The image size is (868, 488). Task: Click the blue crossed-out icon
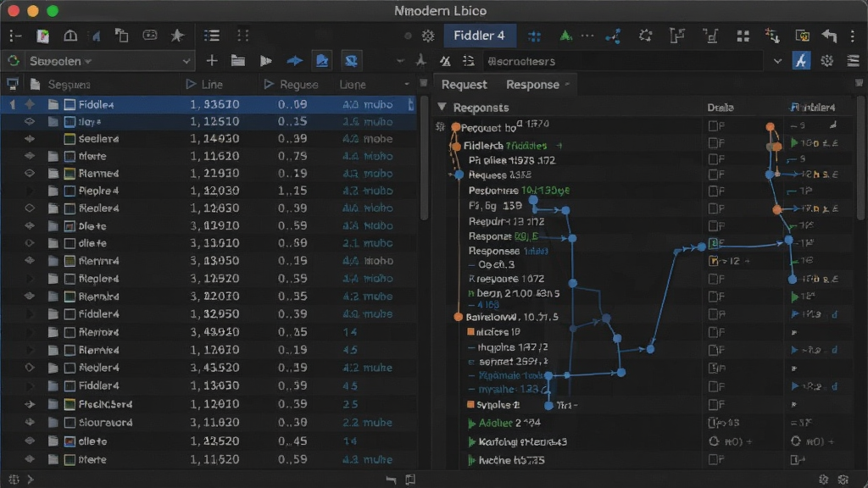pyautogui.click(x=351, y=61)
